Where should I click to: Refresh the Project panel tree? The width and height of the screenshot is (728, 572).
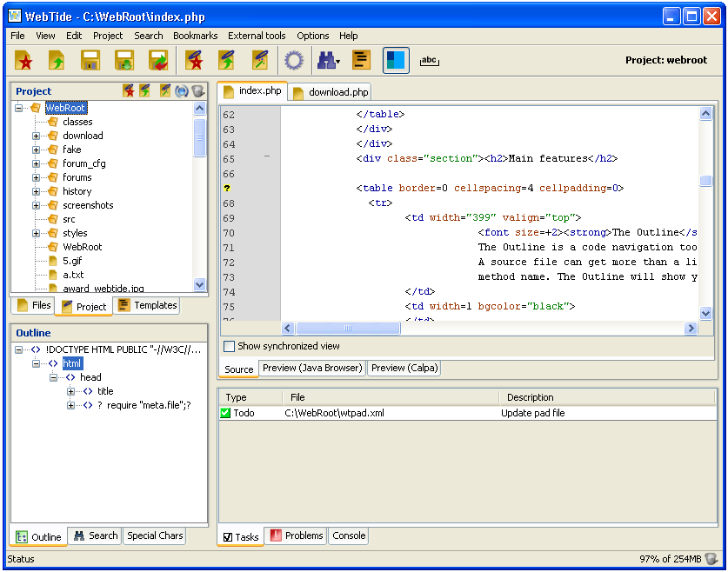coord(182,91)
